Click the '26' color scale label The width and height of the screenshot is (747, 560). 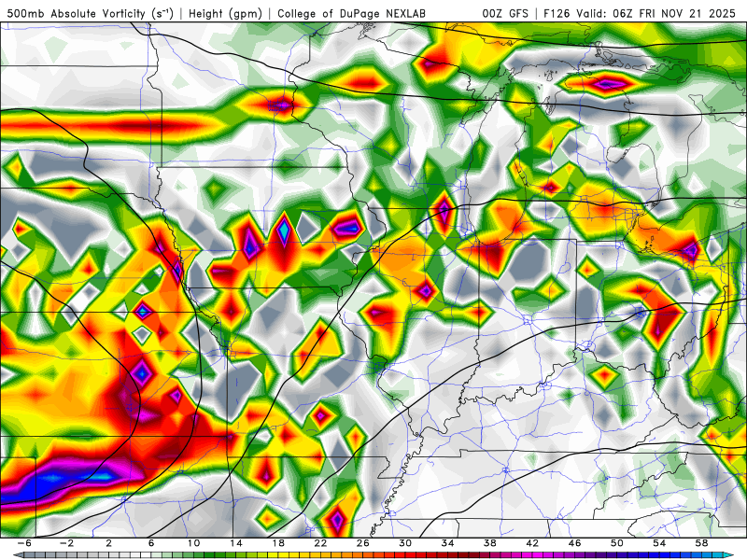363,543
